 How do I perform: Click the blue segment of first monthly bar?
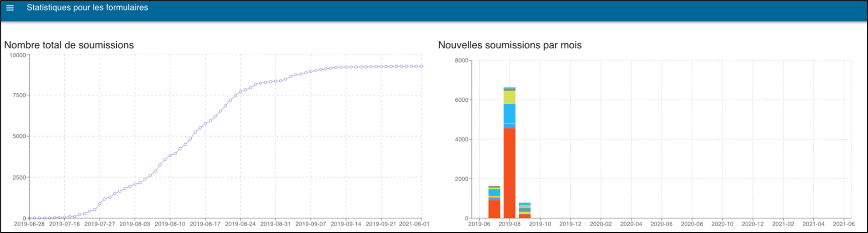tap(494, 193)
